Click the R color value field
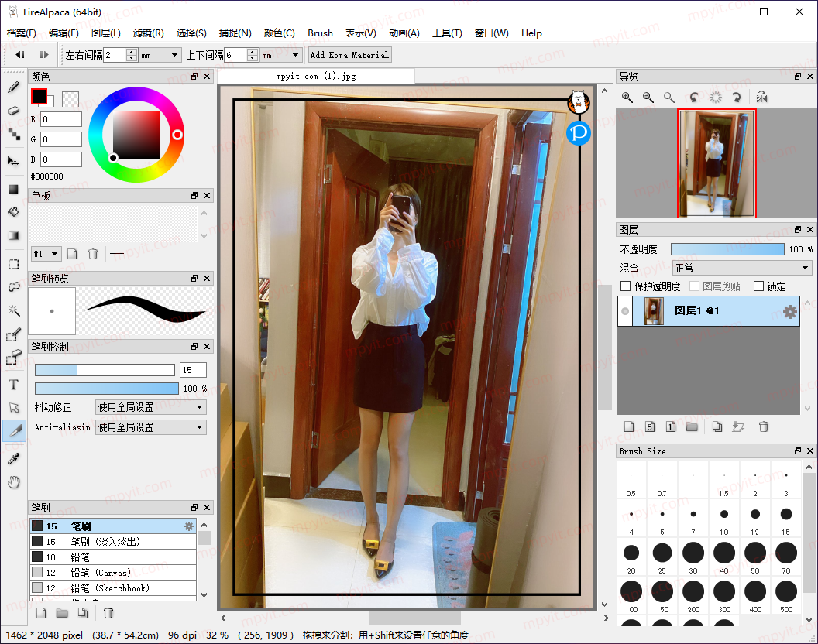 coord(61,119)
